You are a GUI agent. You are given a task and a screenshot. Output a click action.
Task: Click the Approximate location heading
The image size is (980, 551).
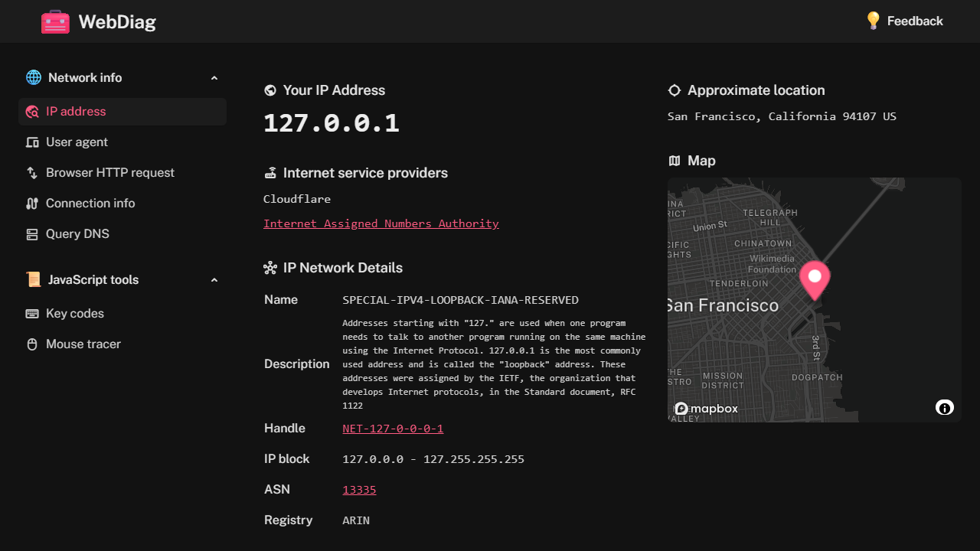tap(756, 90)
